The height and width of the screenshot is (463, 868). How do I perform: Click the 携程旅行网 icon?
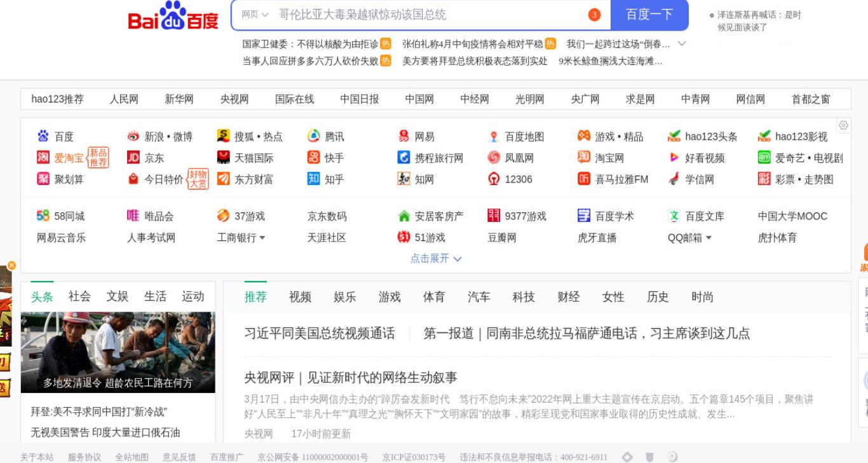(403, 157)
